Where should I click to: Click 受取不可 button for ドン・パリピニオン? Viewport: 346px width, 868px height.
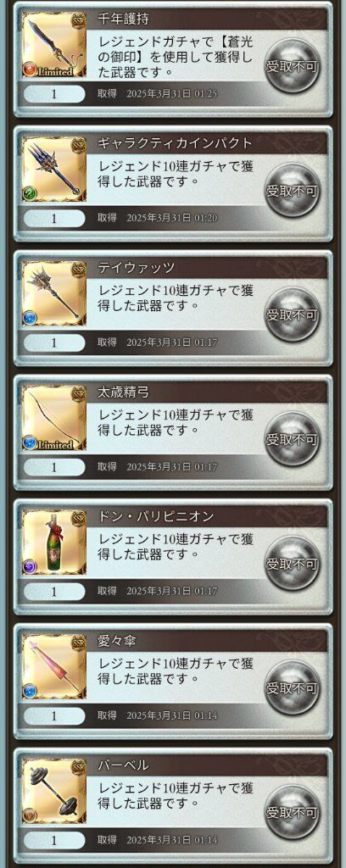[x=293, y=565]
